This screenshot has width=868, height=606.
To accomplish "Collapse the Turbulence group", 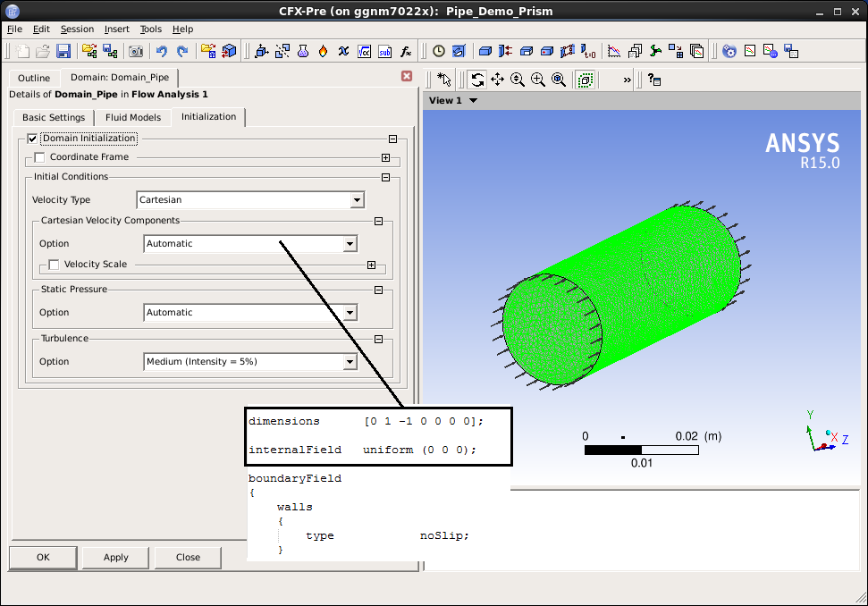I will tap(379, 340).
